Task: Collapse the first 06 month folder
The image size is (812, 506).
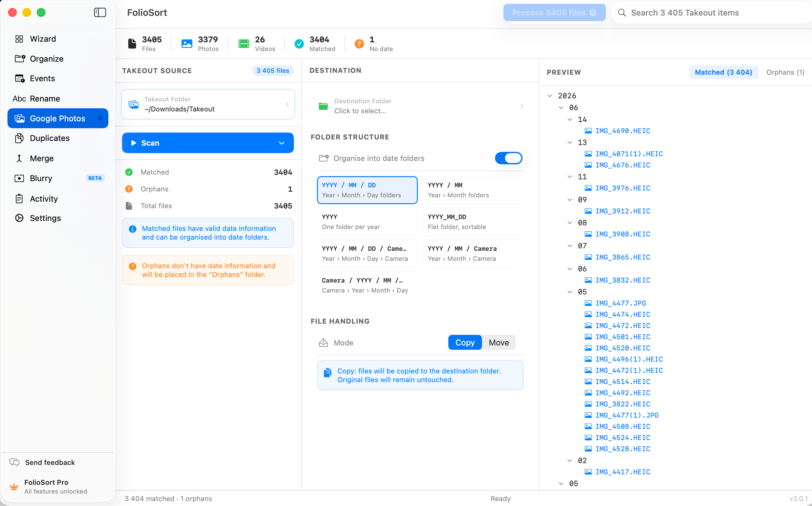Action: pos(561,108)
